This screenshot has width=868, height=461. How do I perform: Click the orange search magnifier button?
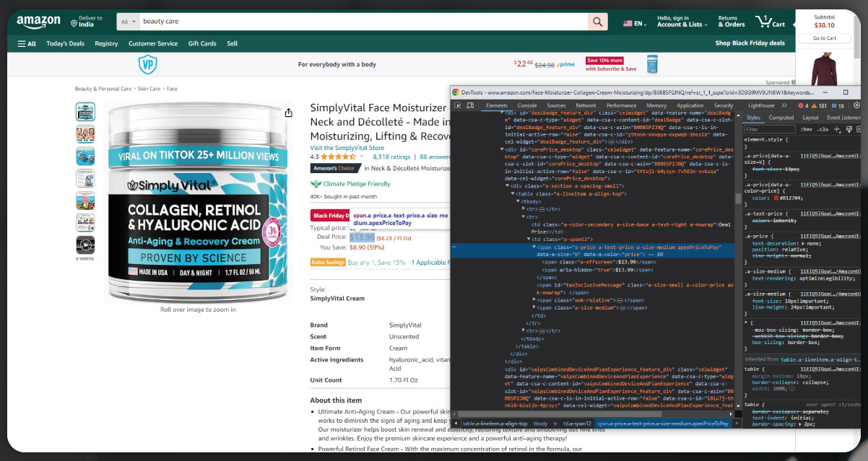597,22
